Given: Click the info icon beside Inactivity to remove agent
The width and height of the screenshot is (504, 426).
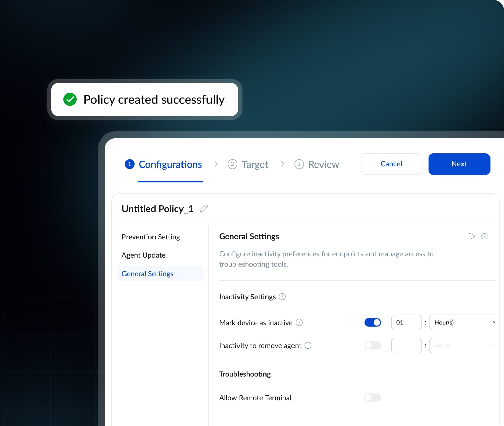Looking at the screenshot, I should tap(308, 346).
